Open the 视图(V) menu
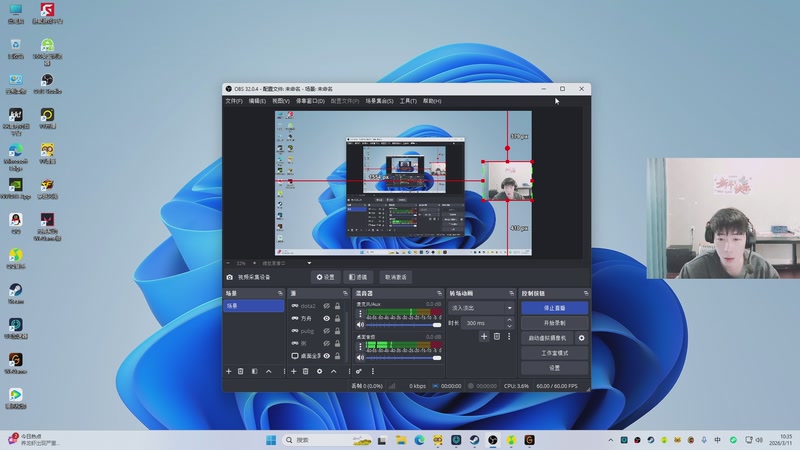800x450 pixels. click(281, 101)
